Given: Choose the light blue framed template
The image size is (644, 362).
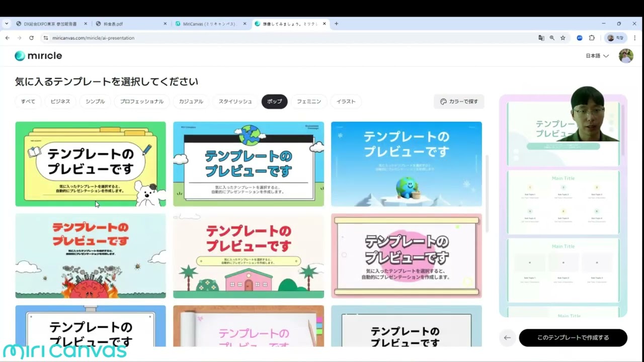Looking at the screenshot, I should point(407,326).
